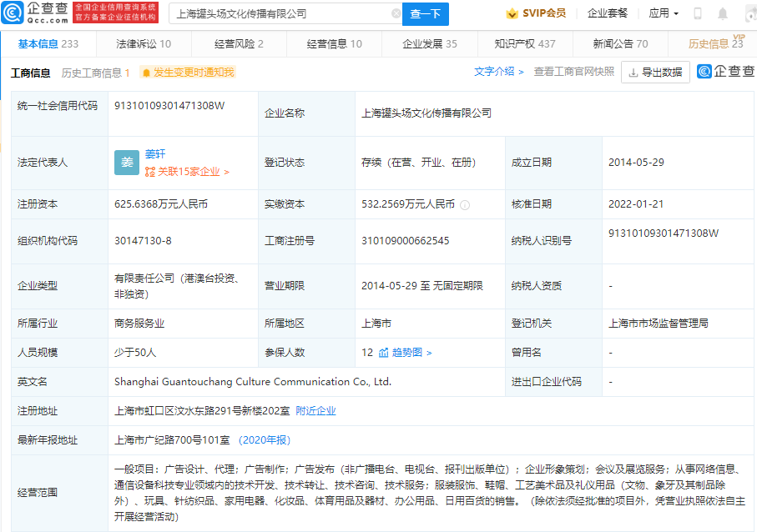Viewport: 757px width, 532px height.
Task: Open the 应用 dropdown menu
Action: [664, 13]
